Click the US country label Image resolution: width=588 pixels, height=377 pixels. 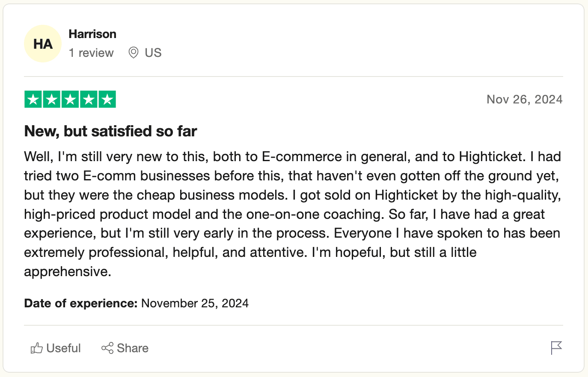click(x=153, y=53)
